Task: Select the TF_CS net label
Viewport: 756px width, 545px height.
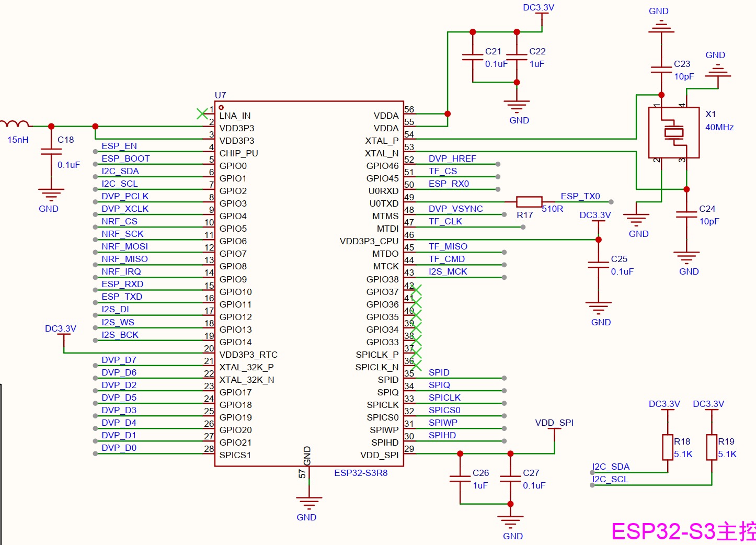Action: (443, 171)
